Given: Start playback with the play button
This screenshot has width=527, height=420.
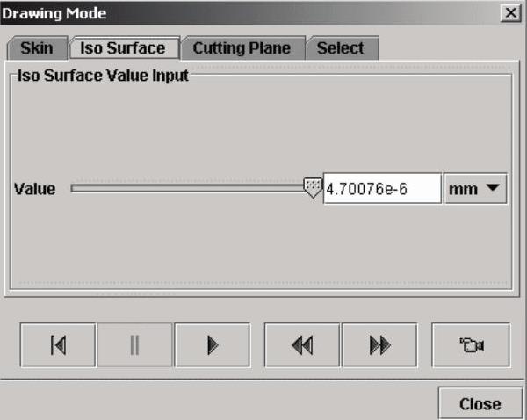Looking at the screenshot, I should [x=212, y=345].
